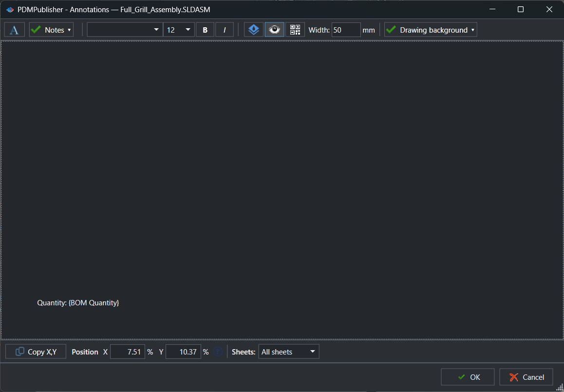Screen dimensions: 564x392
Task: Click the blue layers icon
Action: [254, 30]
